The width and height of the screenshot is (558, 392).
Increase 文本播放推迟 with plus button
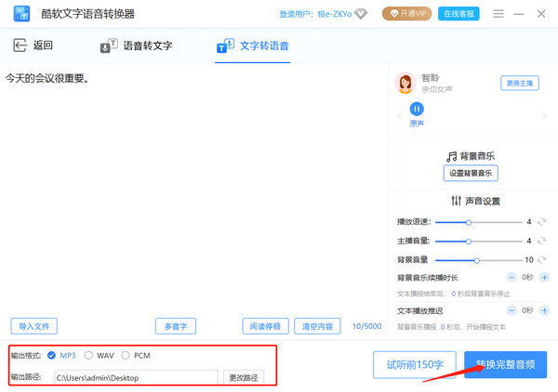tap(544, 310)
